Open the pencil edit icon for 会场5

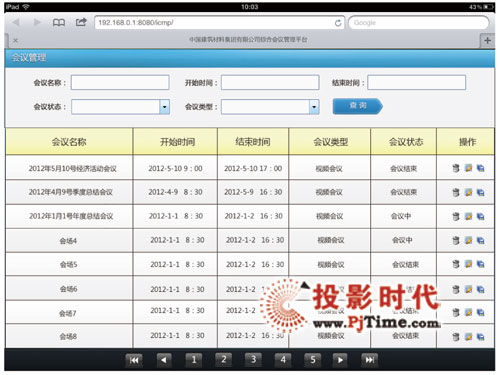(468, 264)
